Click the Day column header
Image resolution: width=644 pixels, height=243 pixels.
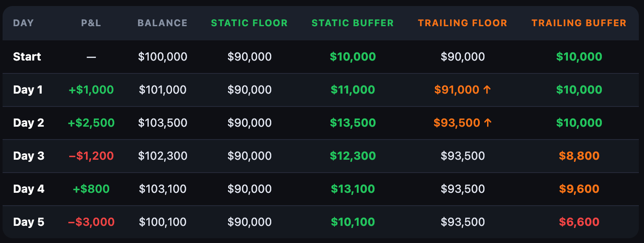pos(23,23)
